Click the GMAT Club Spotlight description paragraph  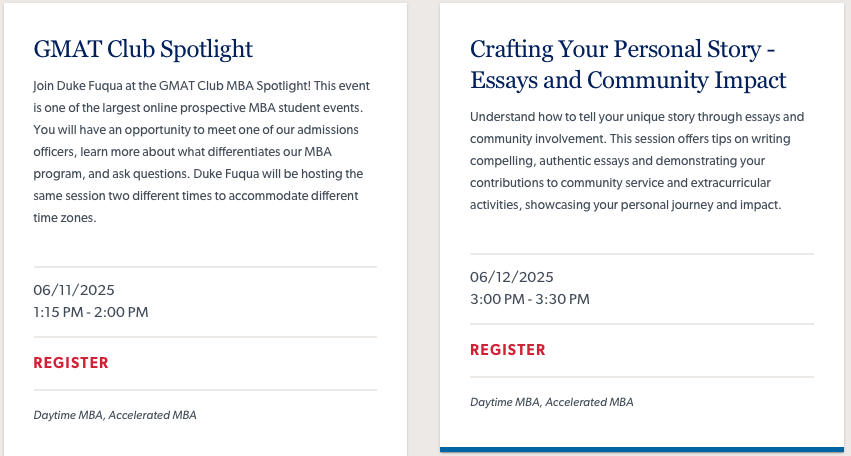pos(201,152)
